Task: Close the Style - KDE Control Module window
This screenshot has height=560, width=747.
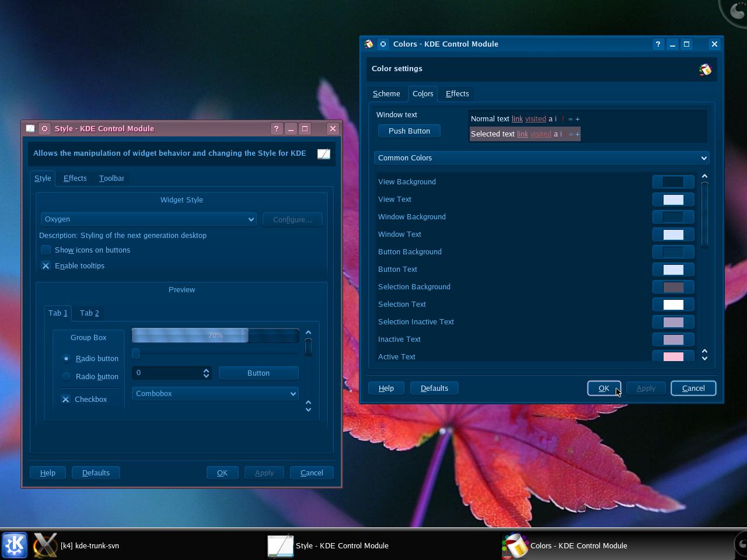Action: [333, 128]
